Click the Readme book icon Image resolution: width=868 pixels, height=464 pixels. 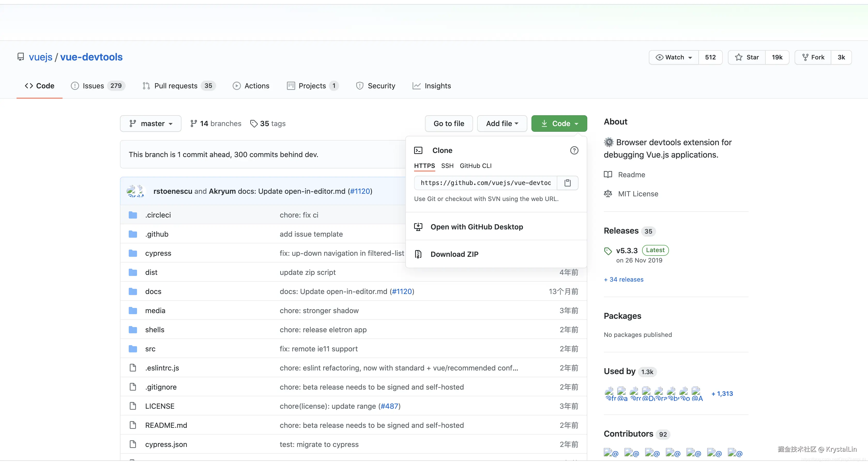click(608, 174)
